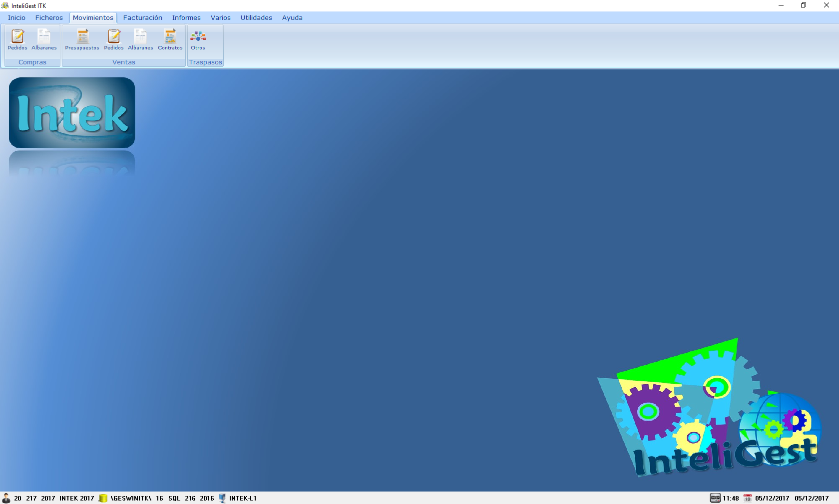839x504 pixels.
Task: Click the database icon beside \GESWINITK\
Action: click(103, 498)
